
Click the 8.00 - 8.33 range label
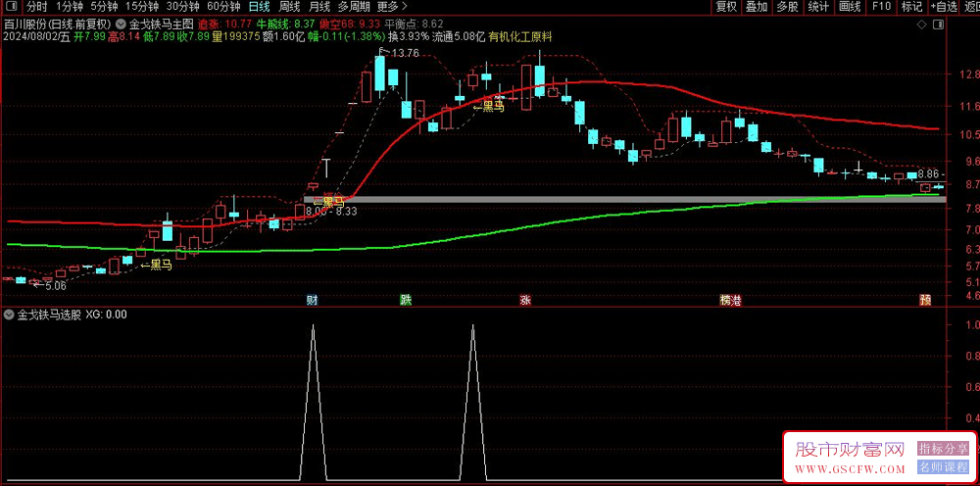(x=331, y=212)
